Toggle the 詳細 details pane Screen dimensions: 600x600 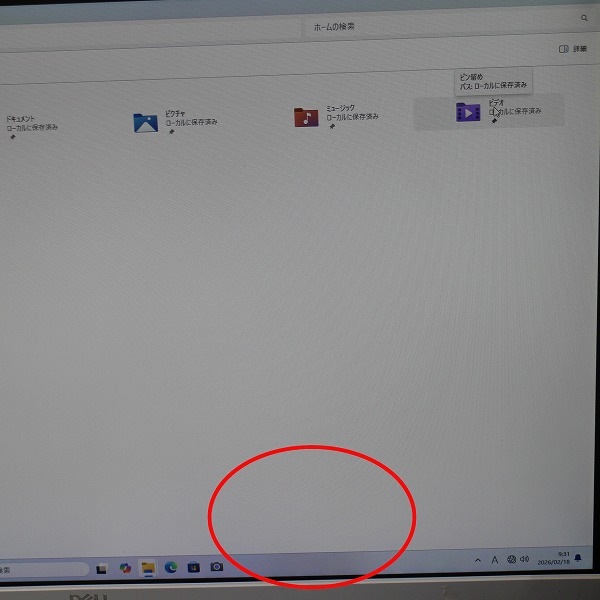573,48
